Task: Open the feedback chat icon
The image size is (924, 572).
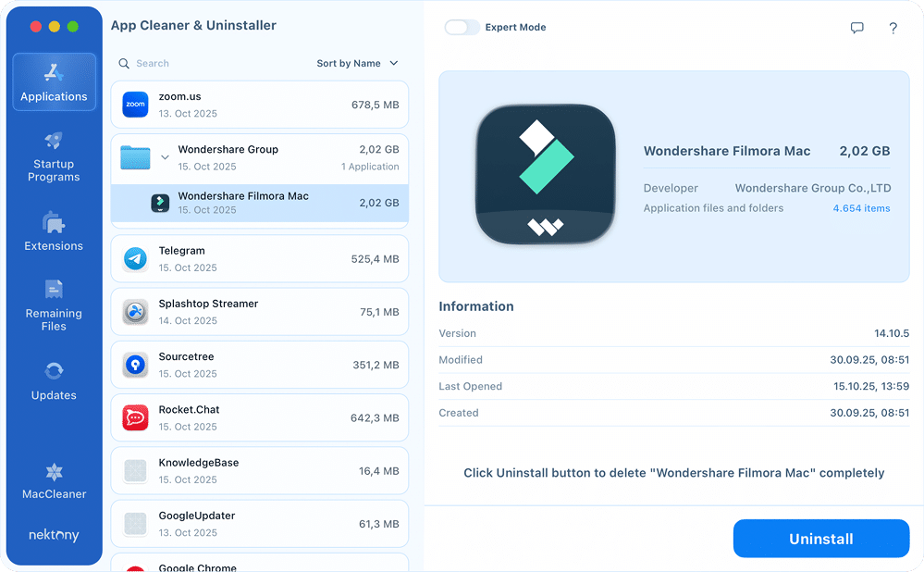Action: point(856,28)
